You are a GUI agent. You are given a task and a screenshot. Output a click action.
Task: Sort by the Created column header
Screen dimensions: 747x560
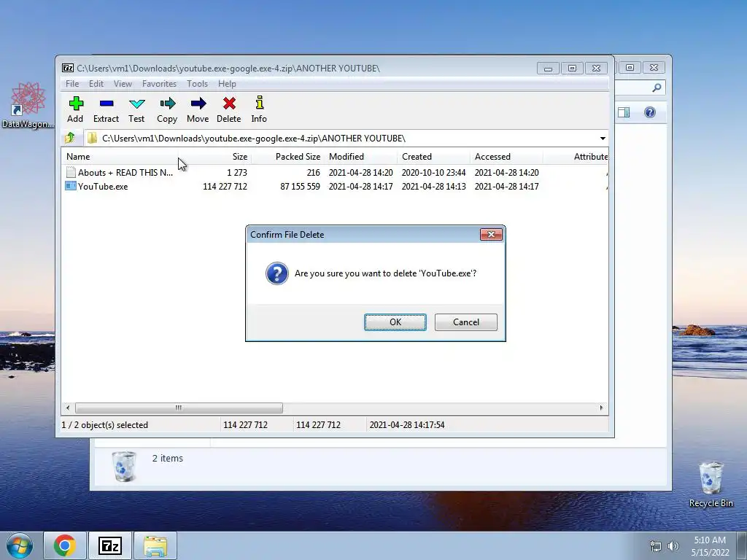point(433,157)
